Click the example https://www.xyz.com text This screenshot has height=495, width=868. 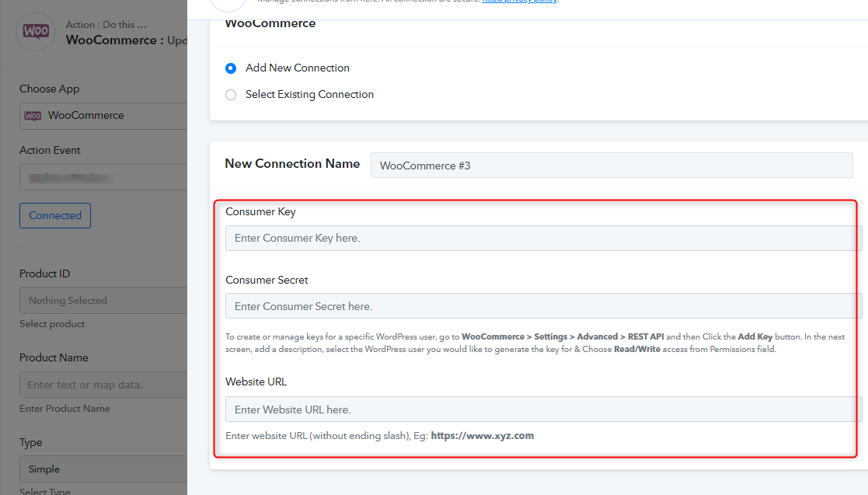coord(482,436)
